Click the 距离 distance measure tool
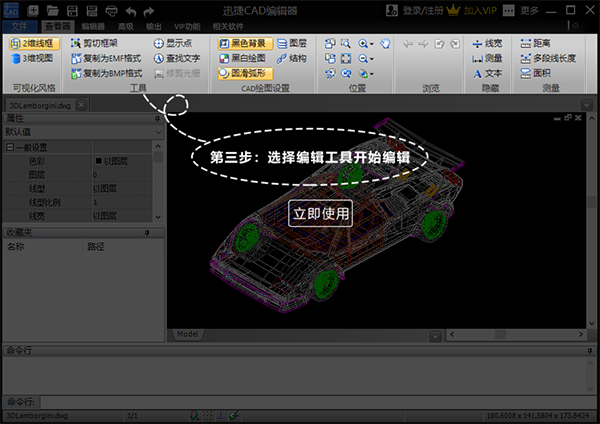Viewport: 600px width, 424px height. [x=535, y=43]
